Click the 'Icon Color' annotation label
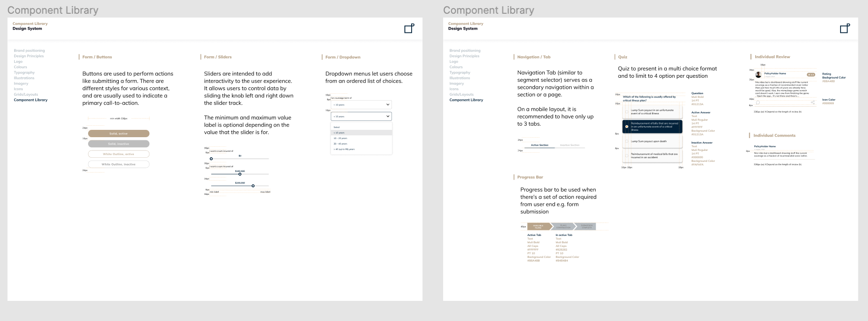The image size is (868, 321). [829, 100]
